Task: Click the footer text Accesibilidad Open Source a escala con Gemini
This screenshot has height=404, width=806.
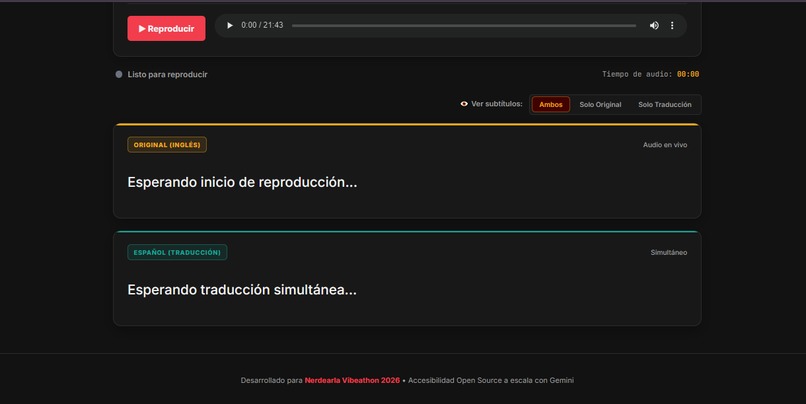Action: [x=491, y=380]
